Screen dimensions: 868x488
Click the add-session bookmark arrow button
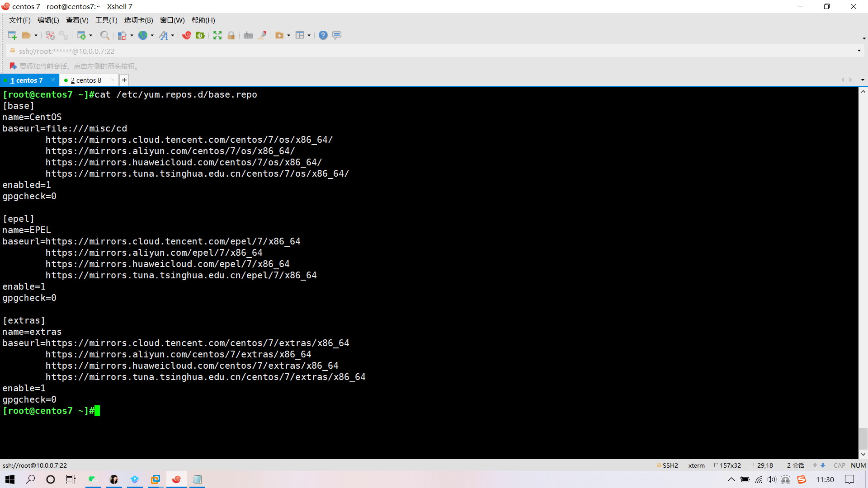point(13,66)
